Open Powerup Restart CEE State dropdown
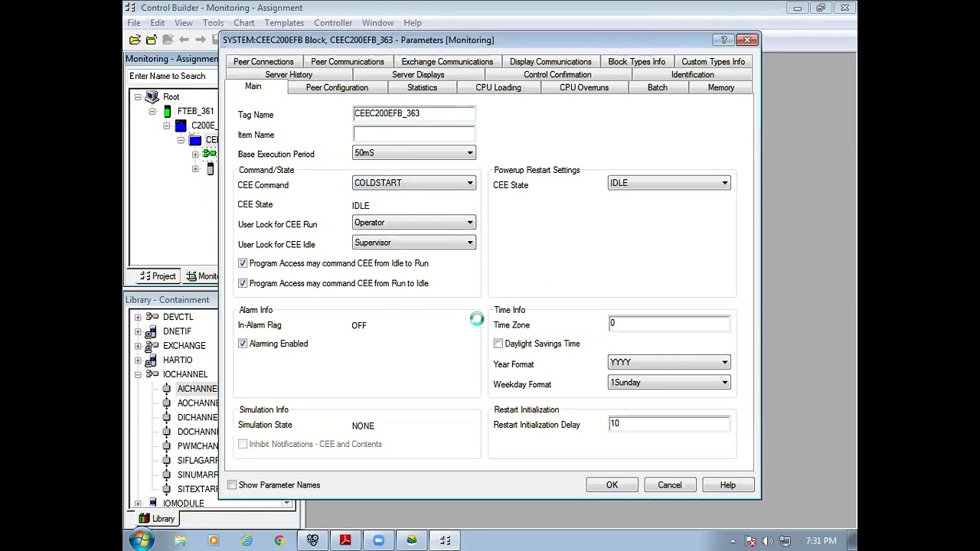Viewport: 980px width, 551px height. [669, 183]
